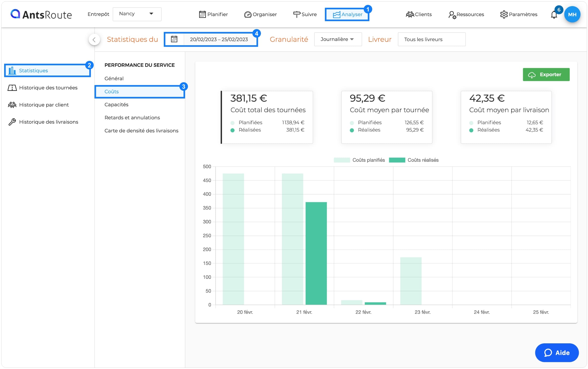Open the Tous les livreurs selector
Viewport: 588px width, 369px height.
431,39
